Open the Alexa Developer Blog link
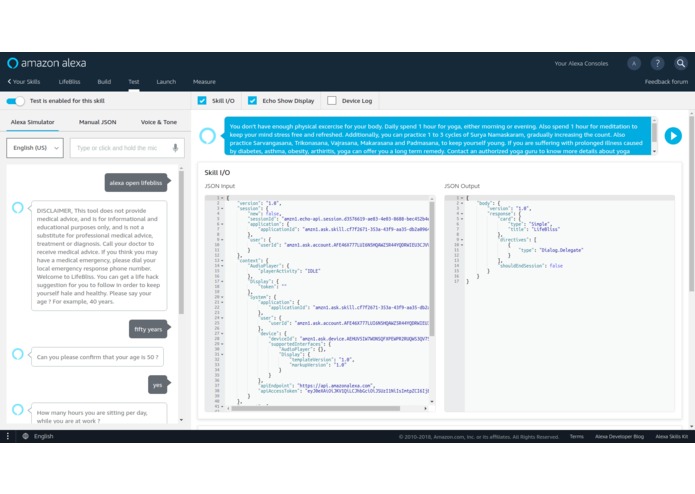The width and height of the screenshot is (695, 494). click(619, 436)
